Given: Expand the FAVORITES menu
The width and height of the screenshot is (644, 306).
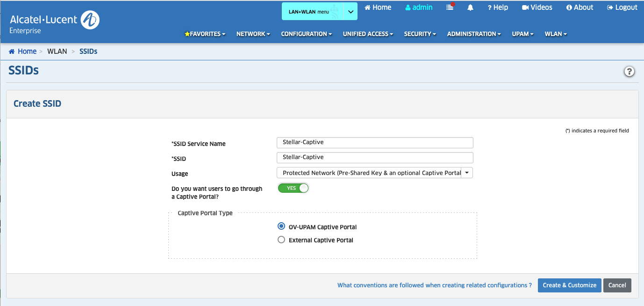Looking at the screenshot, I should [x=205, y=34].
